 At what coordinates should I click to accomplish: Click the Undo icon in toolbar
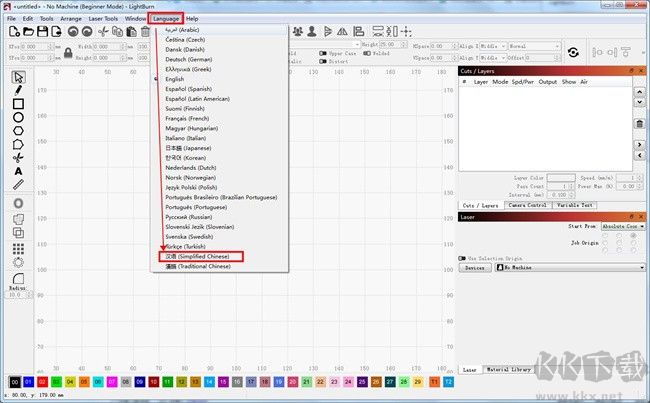coord(73,32)
